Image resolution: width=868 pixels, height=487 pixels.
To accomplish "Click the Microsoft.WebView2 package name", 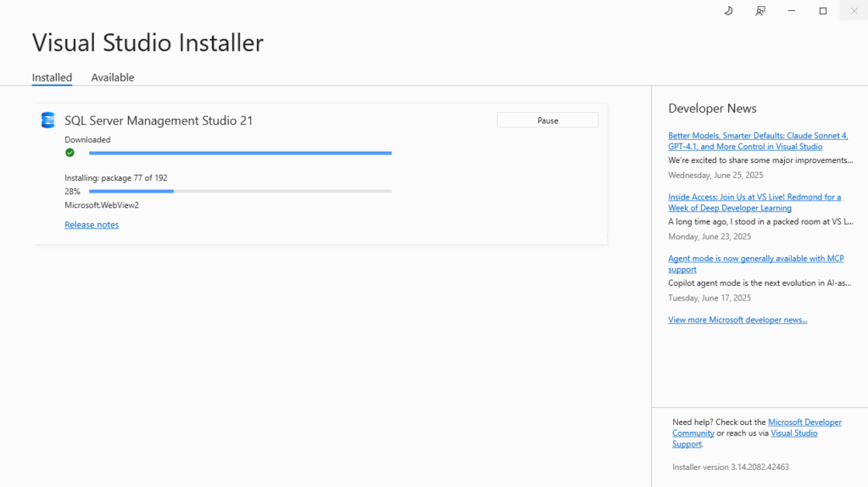I will [102, 205].
